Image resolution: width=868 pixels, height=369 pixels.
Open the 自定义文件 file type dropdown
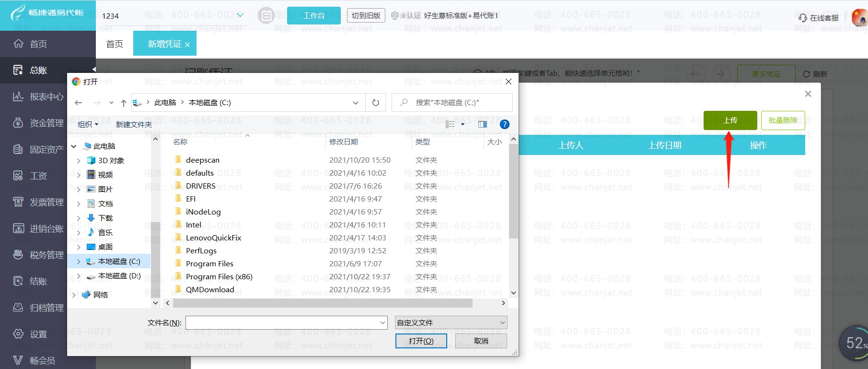click(x=451, y=323)
